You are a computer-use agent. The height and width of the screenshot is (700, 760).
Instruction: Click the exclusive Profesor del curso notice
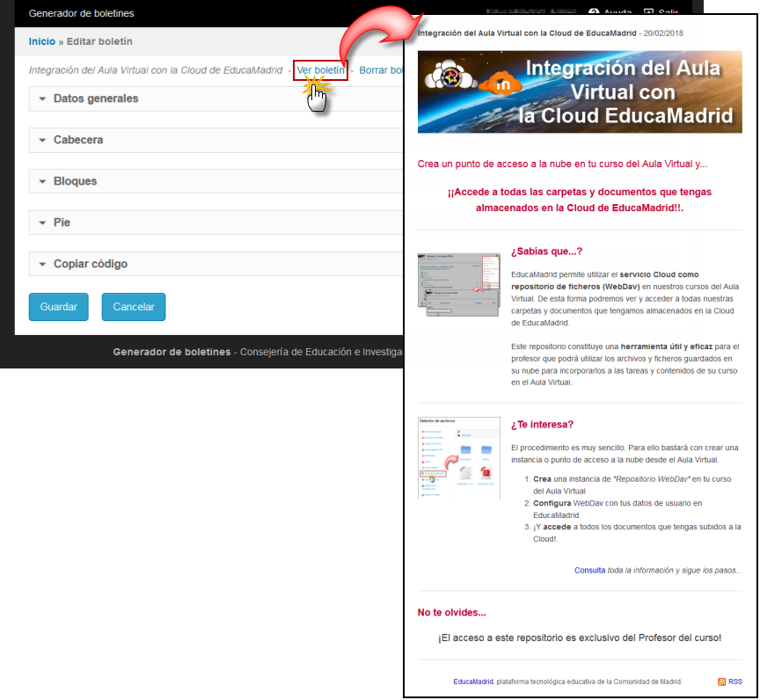tap(580, 638)
